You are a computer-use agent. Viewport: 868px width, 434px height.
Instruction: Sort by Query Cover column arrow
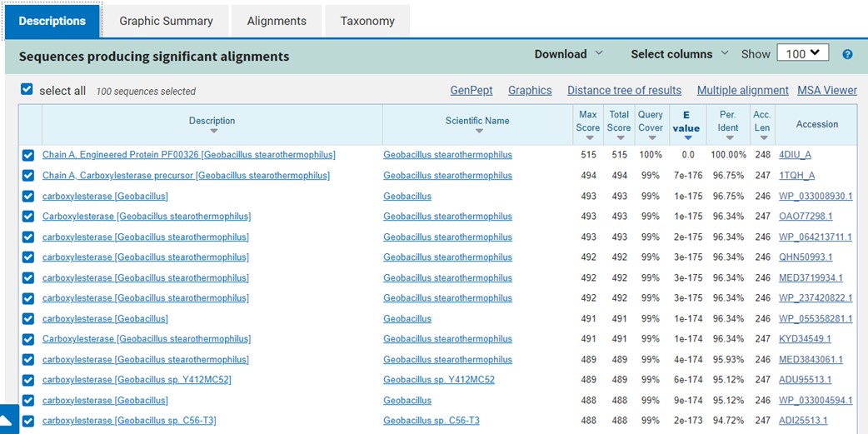point(651,137)
